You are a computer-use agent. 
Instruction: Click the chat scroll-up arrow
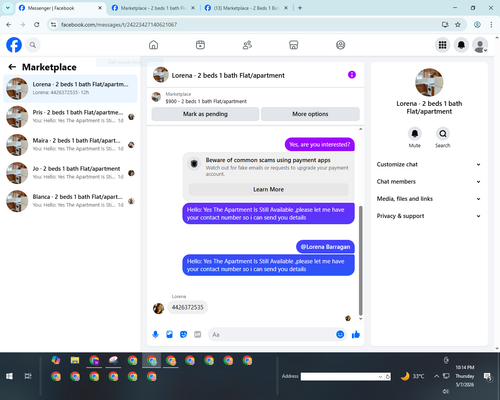click(360, 129)
